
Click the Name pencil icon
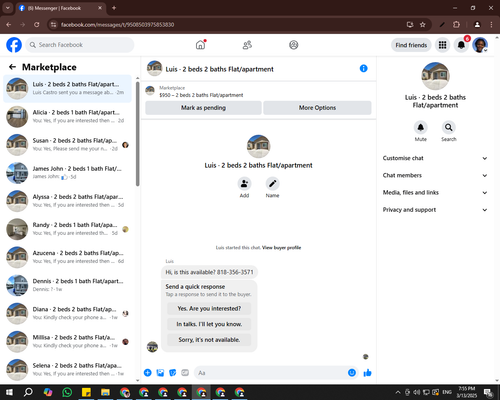point(272,184)
